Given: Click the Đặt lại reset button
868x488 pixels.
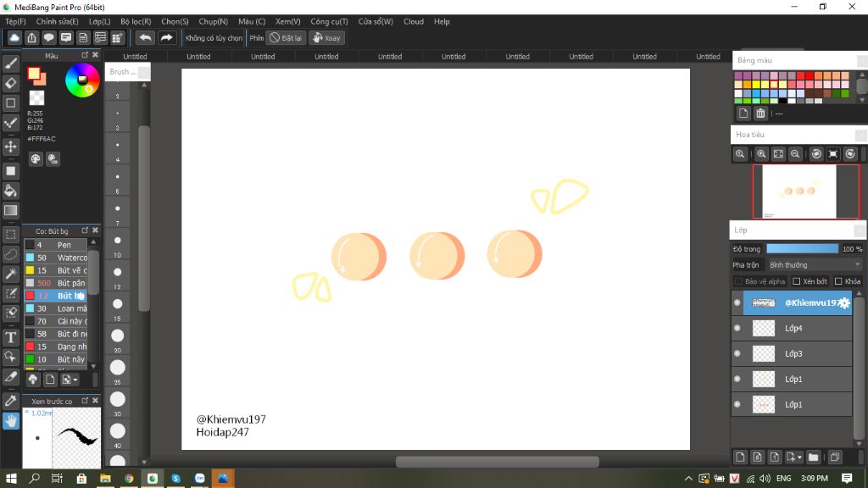Looking at the screenshot, I should pos(285,37).
